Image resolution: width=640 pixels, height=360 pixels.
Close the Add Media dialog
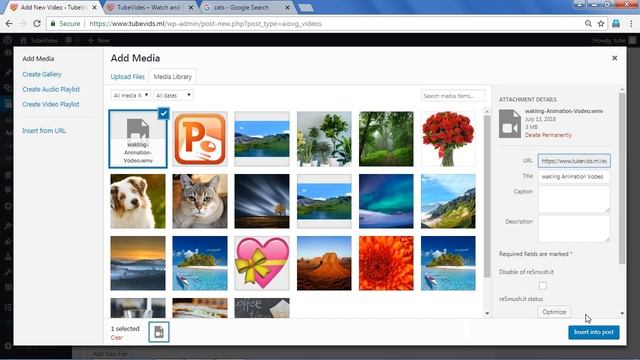click(x=614, y=58)
